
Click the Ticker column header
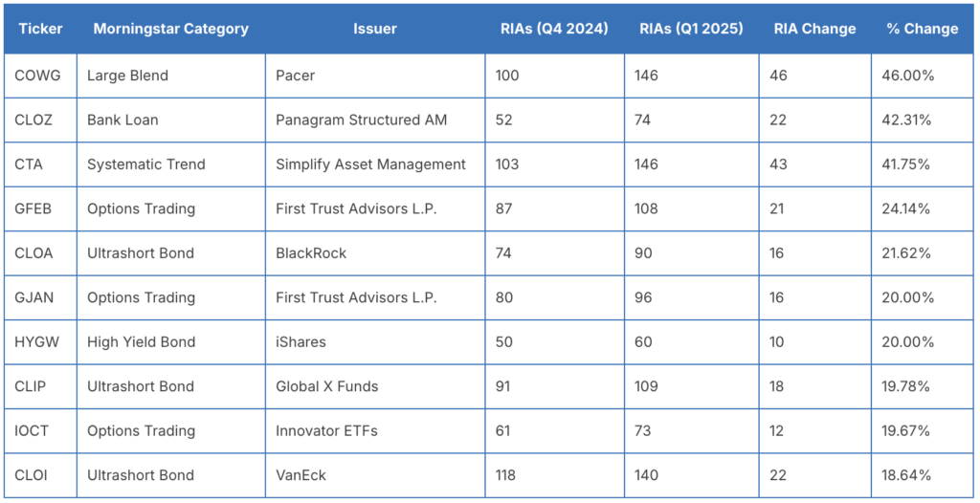[40, 29]
